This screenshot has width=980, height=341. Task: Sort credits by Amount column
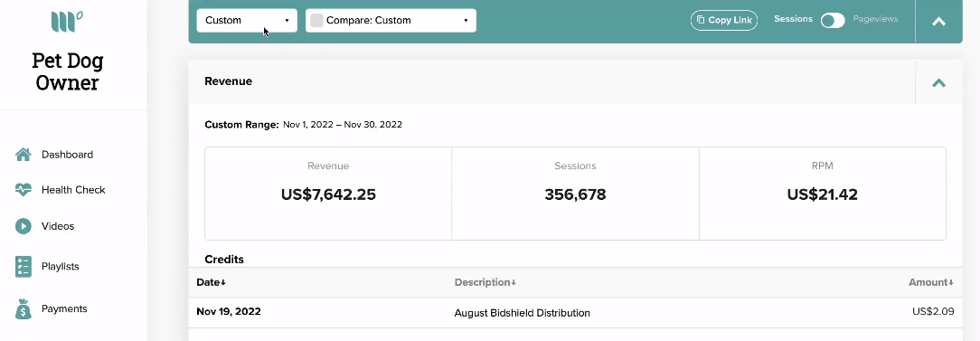click(x=931, y=282)
